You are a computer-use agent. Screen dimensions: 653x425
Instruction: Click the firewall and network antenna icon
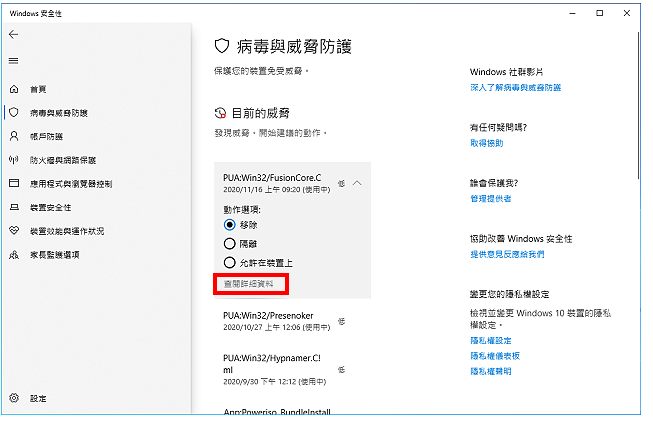[x=14, y=160]
